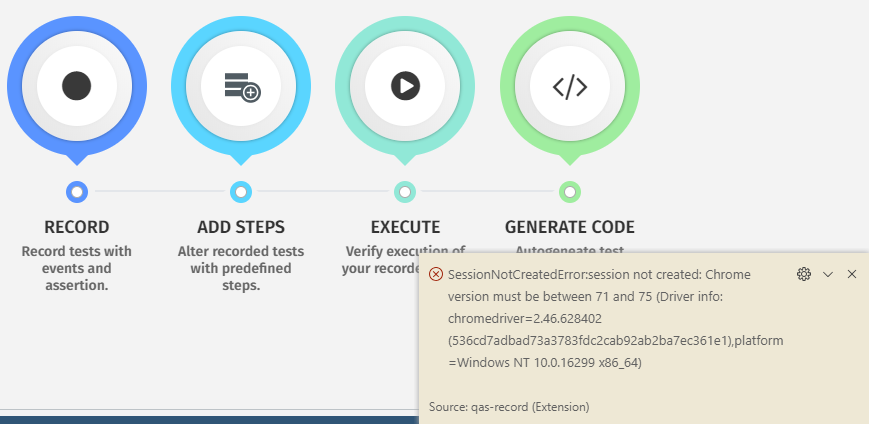Select the teal step marker above EXECUTE
The height and width of the screenshot is (424, 869).
tap(405, 191)
